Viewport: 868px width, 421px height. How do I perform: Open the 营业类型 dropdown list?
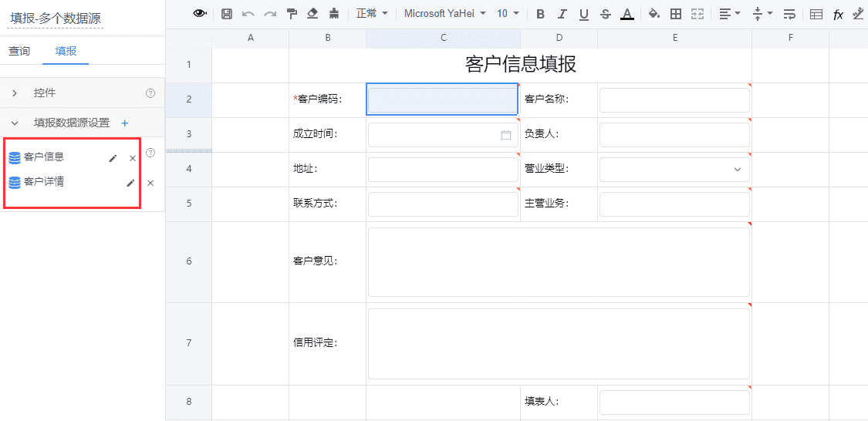pyautogui.click(x=737, y=170)
